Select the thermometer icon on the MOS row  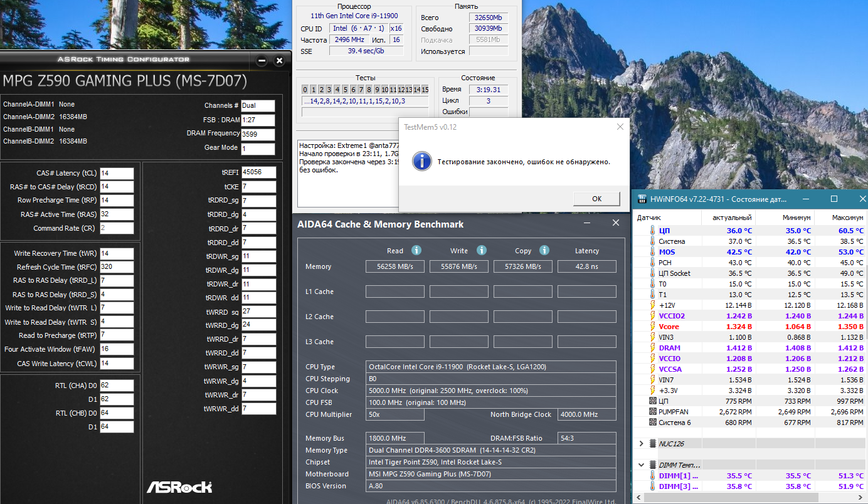click(x=652, y=252)
